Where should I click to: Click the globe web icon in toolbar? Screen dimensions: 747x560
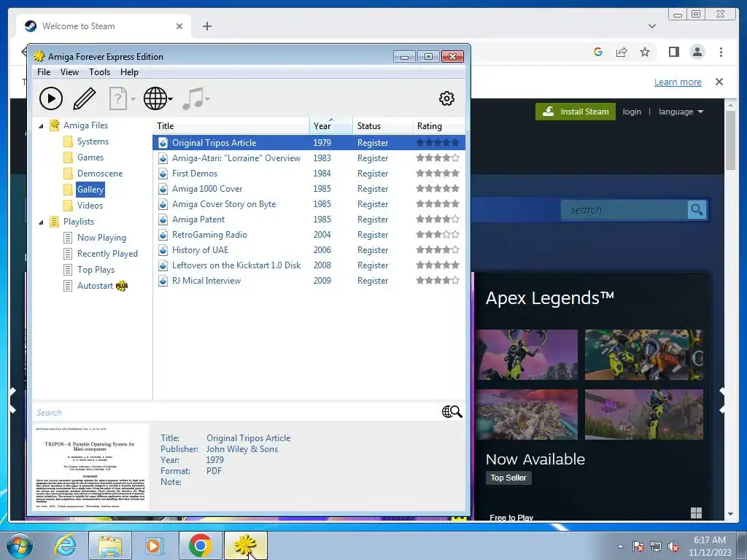pos(155,98)
